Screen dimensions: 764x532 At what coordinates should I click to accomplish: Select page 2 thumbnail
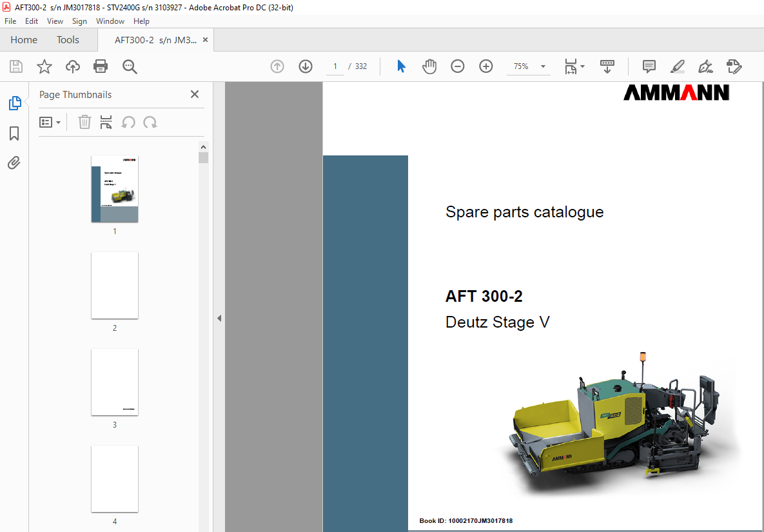pos(115,286)
